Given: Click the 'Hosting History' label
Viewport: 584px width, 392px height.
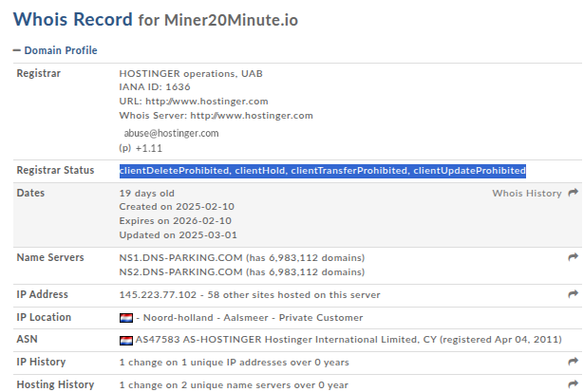Looking at the screenshot, I should click(x=55, y=384).
